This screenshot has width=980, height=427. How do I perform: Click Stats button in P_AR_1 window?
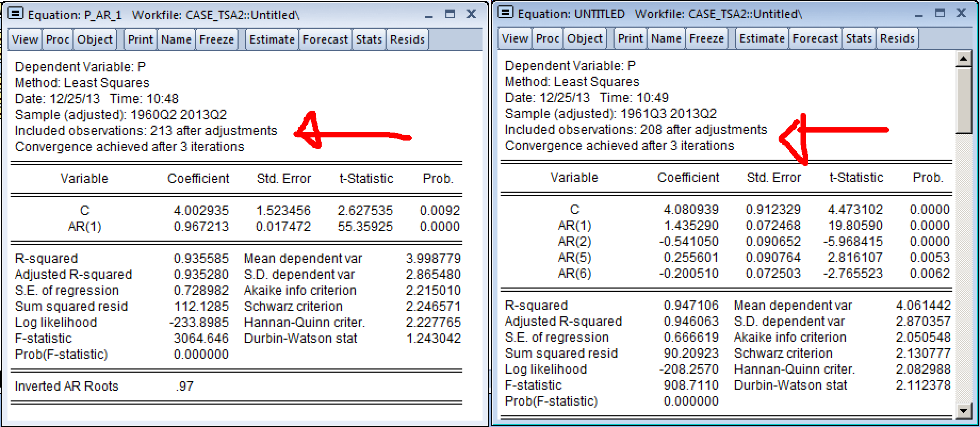[x=369, y=39]
